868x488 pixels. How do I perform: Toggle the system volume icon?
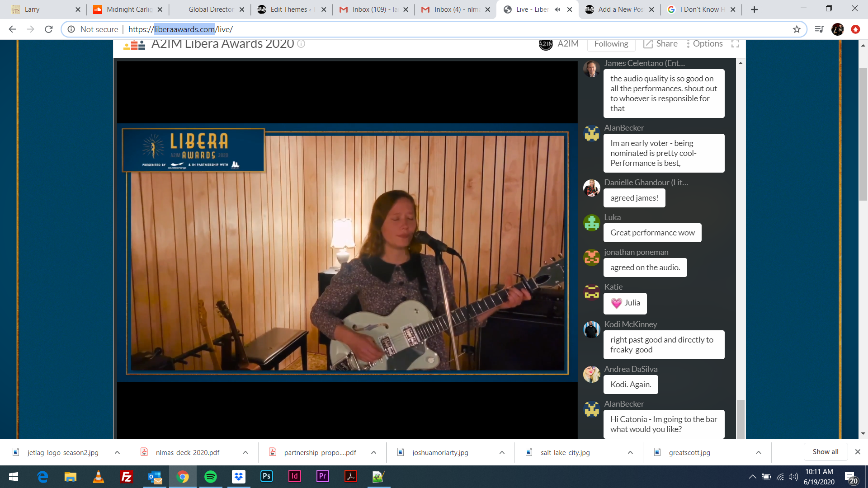coord(793,477)
